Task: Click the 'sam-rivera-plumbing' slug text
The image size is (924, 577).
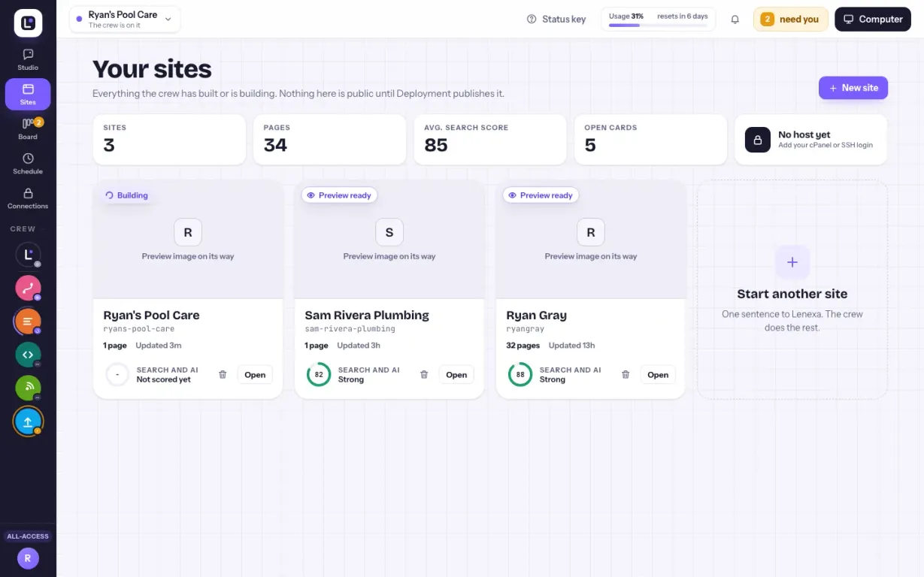Action: pyautogui.click(x=350, y=329)
